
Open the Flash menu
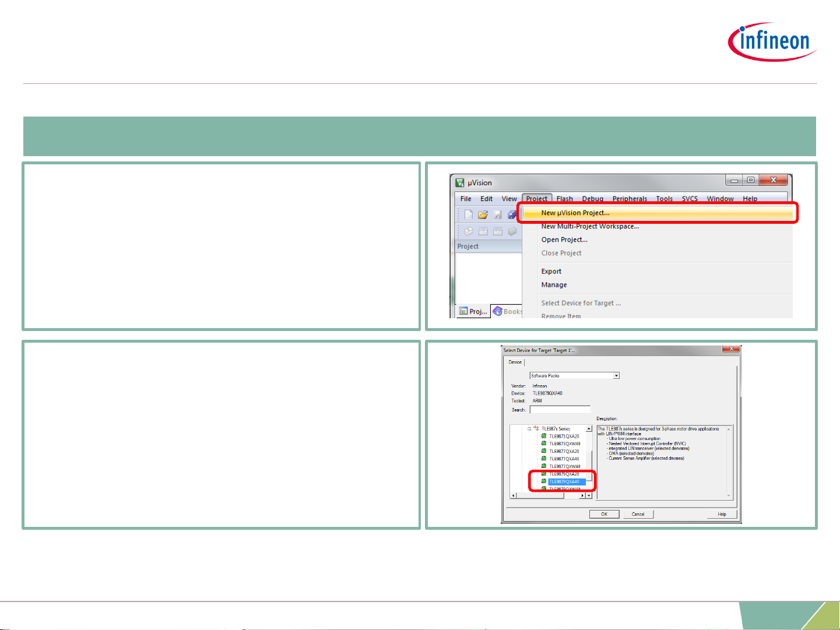565,199
